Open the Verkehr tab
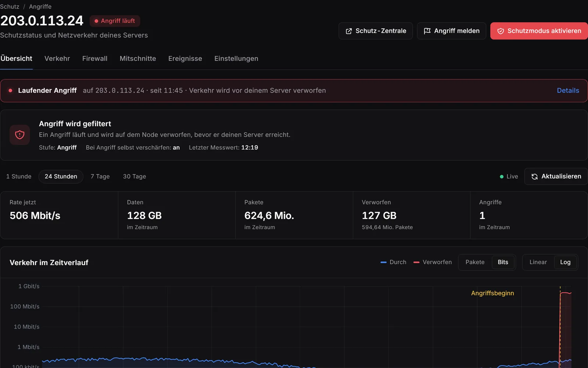Image resolution: width=588 pixels, height=368 pixels. (57, 59)
